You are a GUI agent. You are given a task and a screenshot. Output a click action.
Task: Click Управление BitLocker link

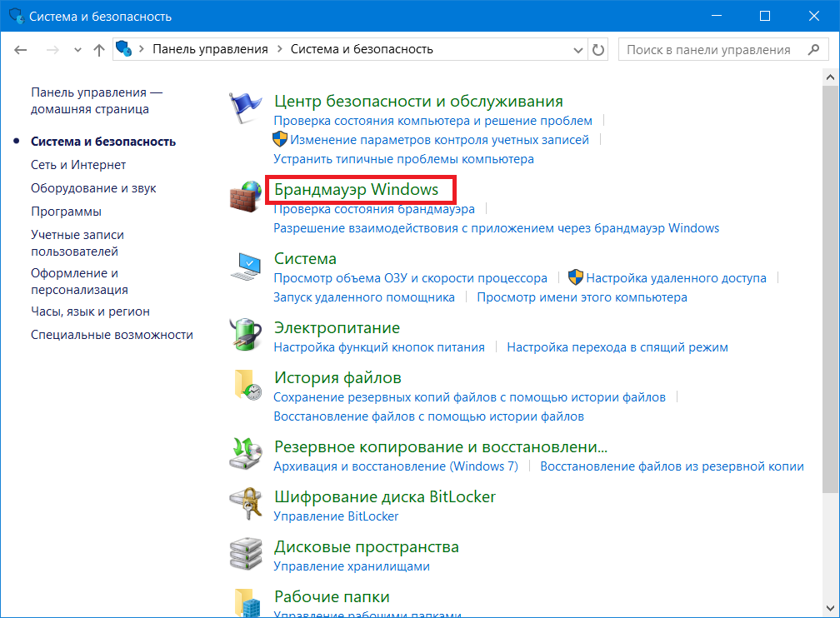click(x=336, y=516)
